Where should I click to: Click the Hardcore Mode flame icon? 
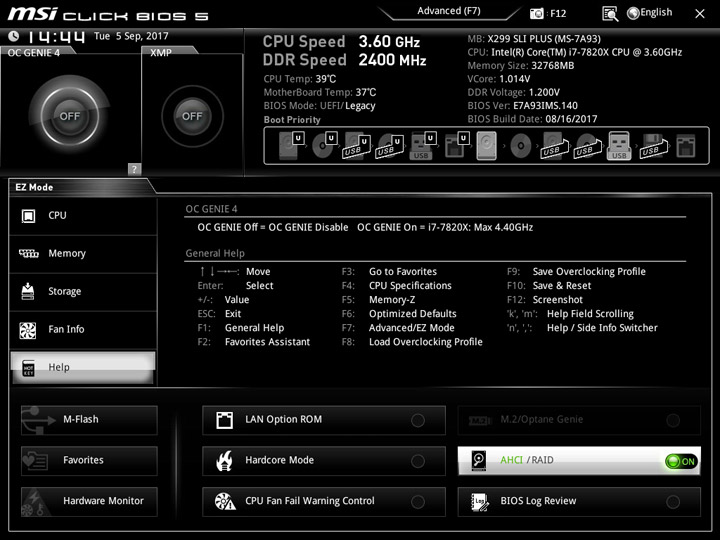(224, 461)
